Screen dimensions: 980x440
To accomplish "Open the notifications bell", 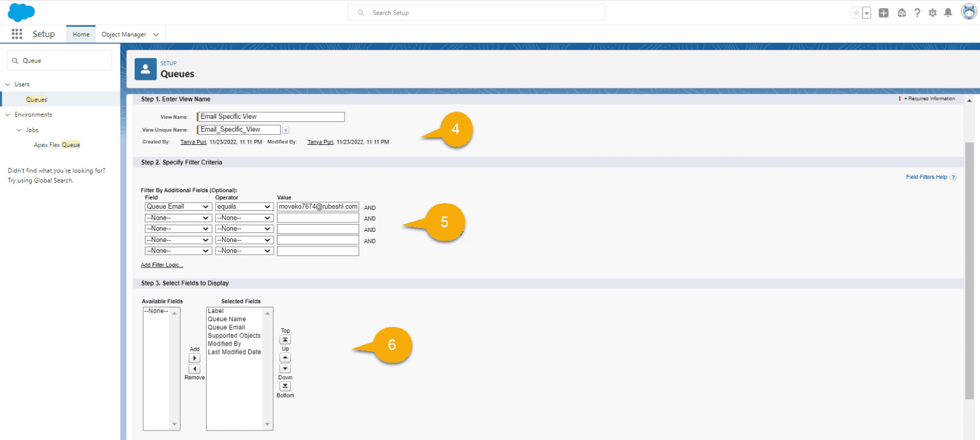I will pos(947,12).
